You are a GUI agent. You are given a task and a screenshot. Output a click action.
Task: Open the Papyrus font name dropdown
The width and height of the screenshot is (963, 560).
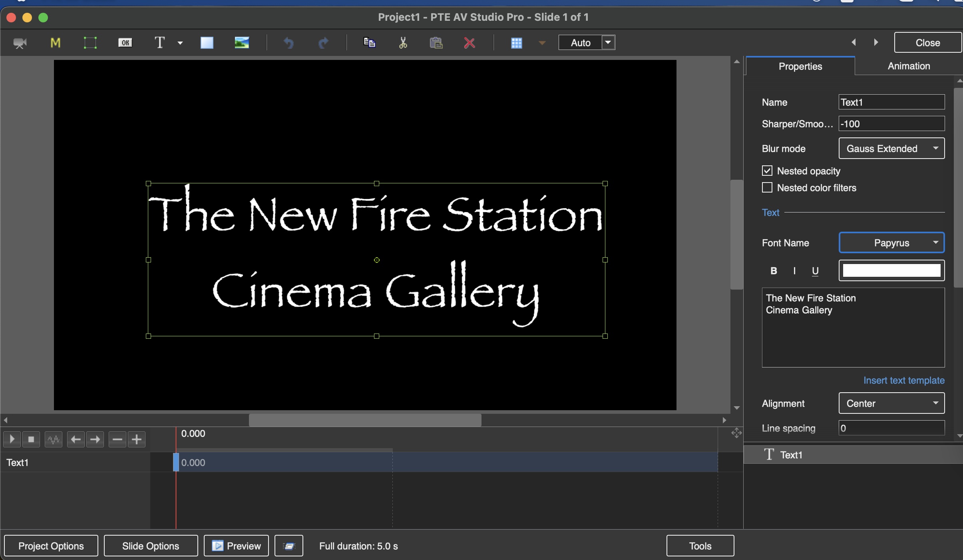pyautogui.click(x=891, y=243)
